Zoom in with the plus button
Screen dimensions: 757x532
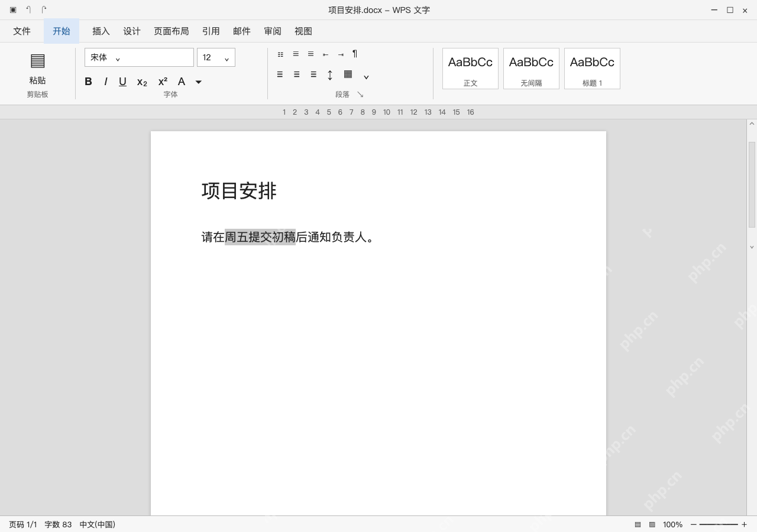click(744, 524)
